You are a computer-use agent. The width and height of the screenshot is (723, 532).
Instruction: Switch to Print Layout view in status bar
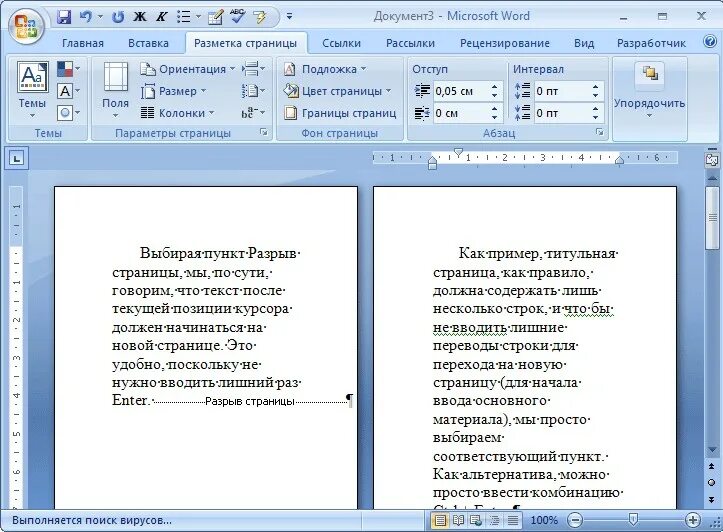pyautogui.click(x=440, y=521)
